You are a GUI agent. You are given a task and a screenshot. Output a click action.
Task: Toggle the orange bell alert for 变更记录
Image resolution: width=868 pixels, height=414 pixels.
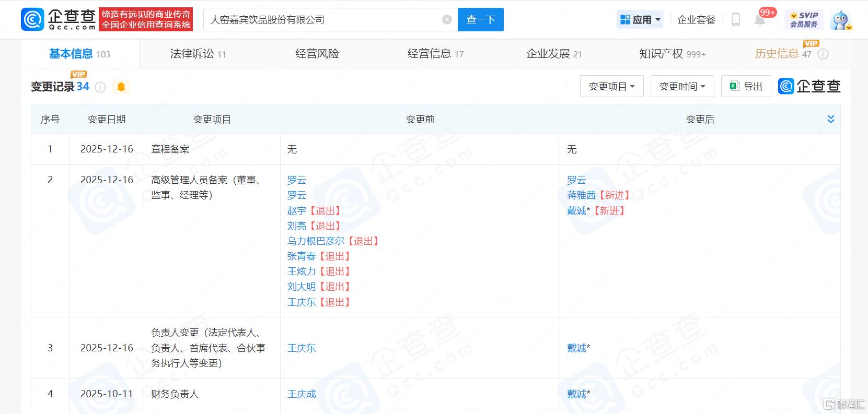[x=121, y=87]
